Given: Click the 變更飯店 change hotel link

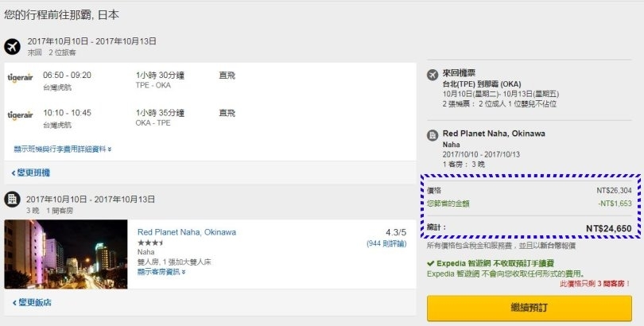Looking at the screenshot, I should (31, 303).
